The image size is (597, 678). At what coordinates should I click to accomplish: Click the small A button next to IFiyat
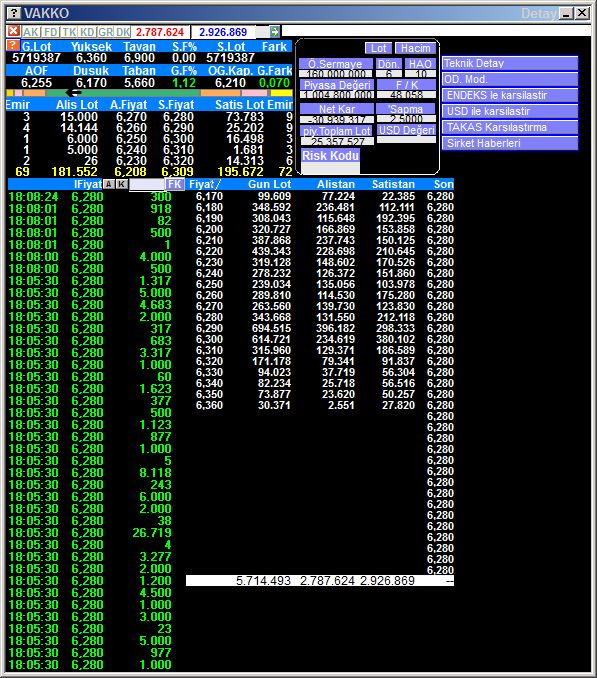point(109,184)
